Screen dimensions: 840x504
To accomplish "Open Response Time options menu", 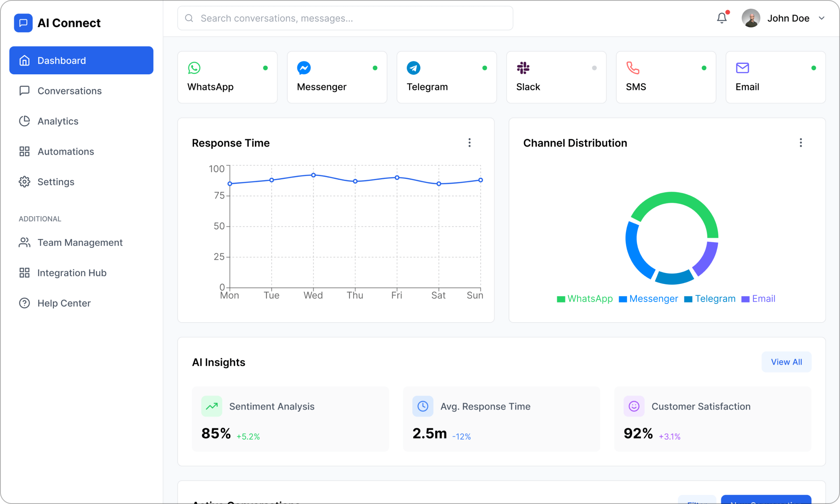I will point(470,143).
